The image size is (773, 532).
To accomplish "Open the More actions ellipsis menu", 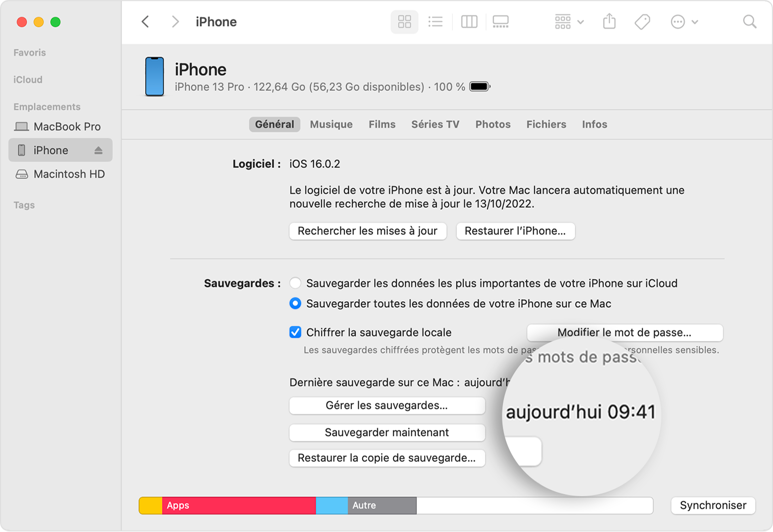I will [x=684, y=22].
